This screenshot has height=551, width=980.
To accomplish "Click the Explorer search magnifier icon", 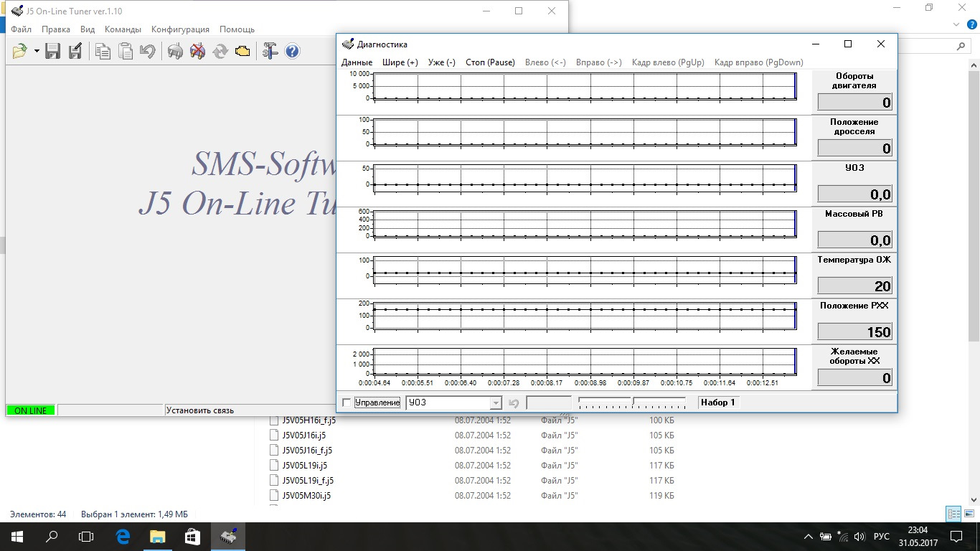I will tap(961, 46).
